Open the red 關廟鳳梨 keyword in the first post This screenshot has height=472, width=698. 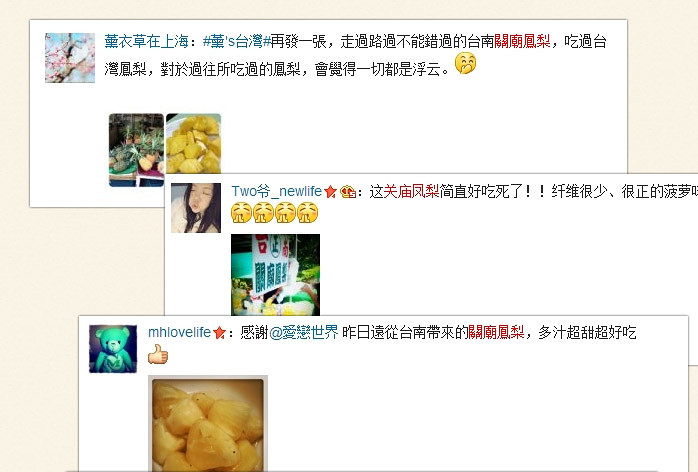tap(522, 42)
